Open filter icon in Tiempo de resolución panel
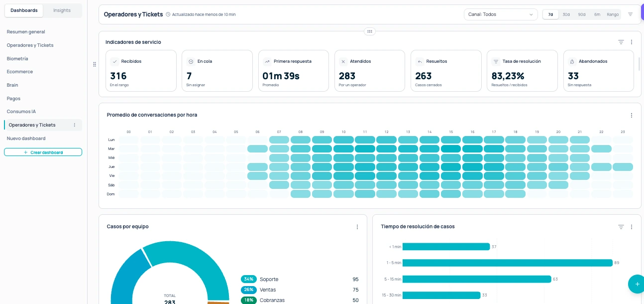This screenshot has height=304, width=644. click(x=621, y=227)
